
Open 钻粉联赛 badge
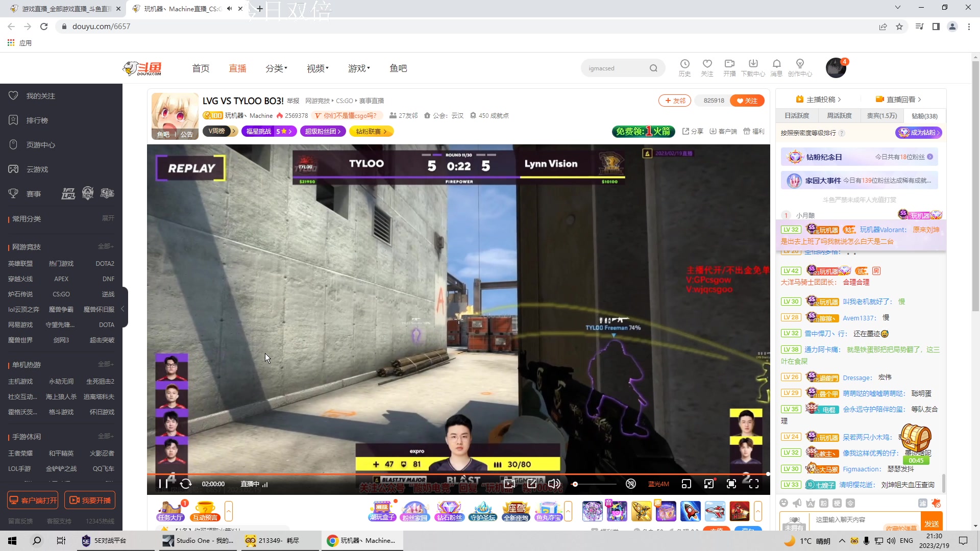(x=372, y=132)
